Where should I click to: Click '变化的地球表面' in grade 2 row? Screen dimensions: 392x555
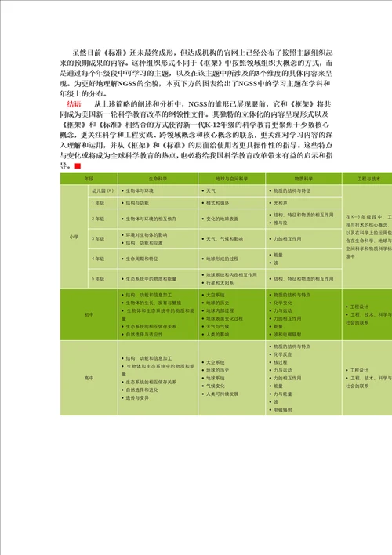[223, 219]
